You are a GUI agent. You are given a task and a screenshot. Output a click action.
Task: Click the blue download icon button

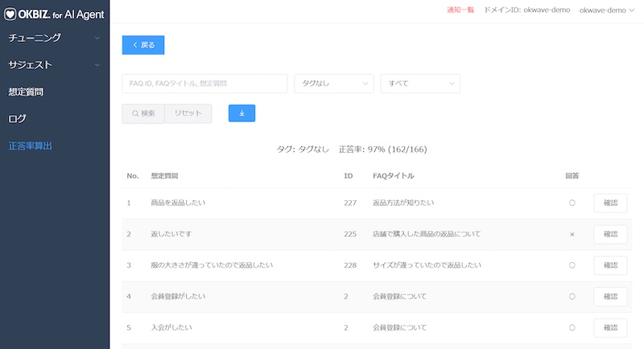pyautogui.click(x=242, y=113)
